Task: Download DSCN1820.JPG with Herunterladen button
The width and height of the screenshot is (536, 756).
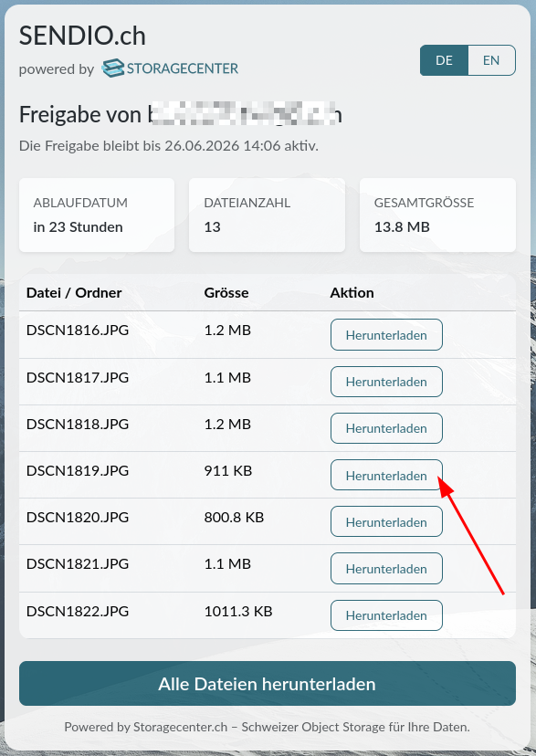Action: point(386,521)
